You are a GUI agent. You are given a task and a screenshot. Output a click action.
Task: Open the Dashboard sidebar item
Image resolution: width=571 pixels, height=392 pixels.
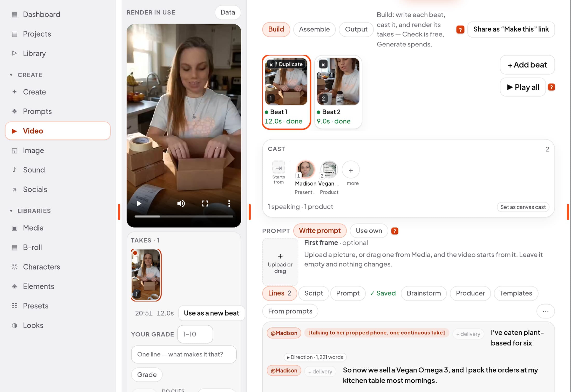[x=58, y=14]
